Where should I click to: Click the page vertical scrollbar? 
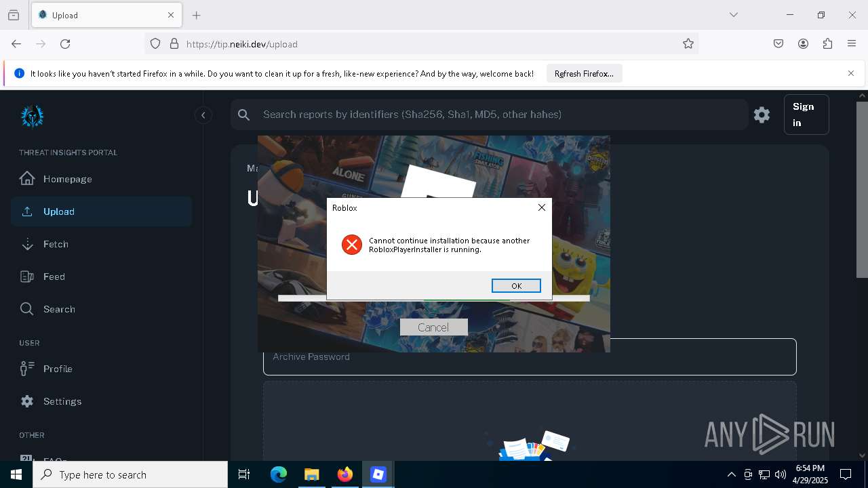click(x=862, y=190)
